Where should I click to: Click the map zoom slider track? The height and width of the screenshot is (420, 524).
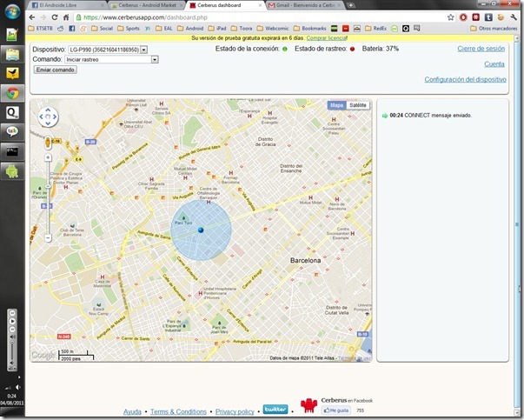point(48,197)
